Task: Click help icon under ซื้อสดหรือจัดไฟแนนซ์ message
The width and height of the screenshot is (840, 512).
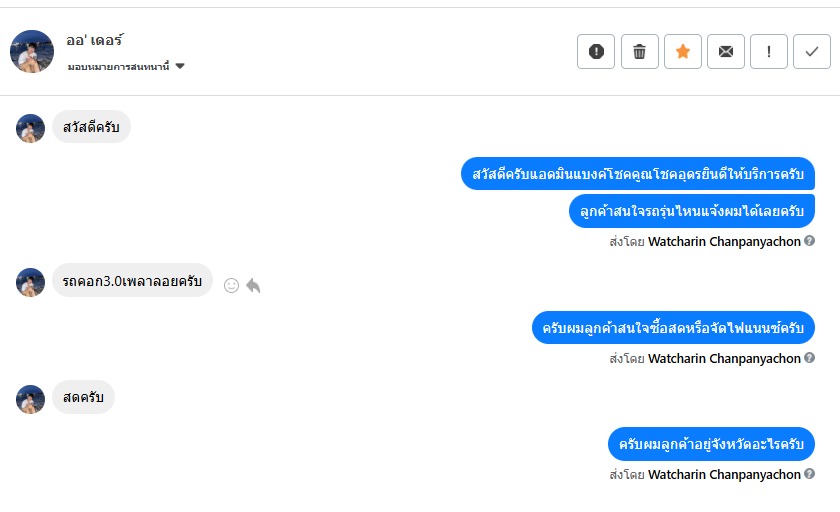Action: (x=809, y=358)
